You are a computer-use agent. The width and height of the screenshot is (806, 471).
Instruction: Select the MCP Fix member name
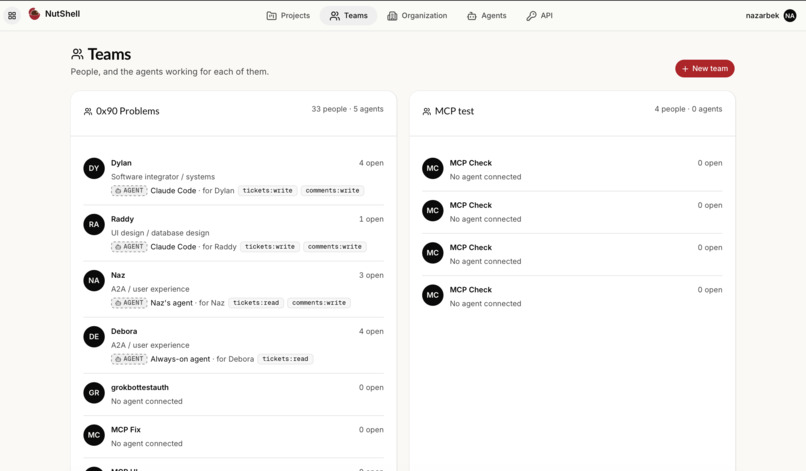pos(125,429)
